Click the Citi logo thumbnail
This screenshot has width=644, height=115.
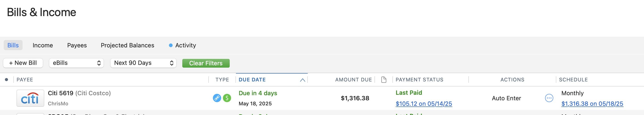coord(30,98)
